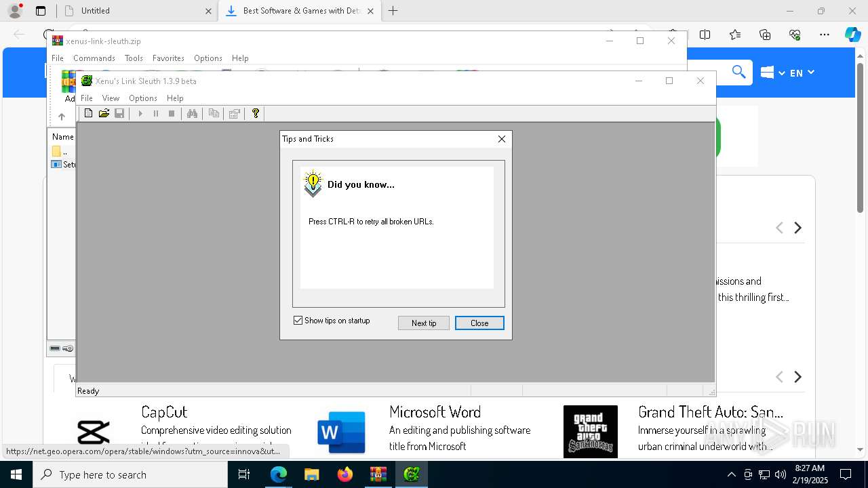
Task: Open the File menu in Xenu's Link Sleuth
Action: tap(87, 98)
